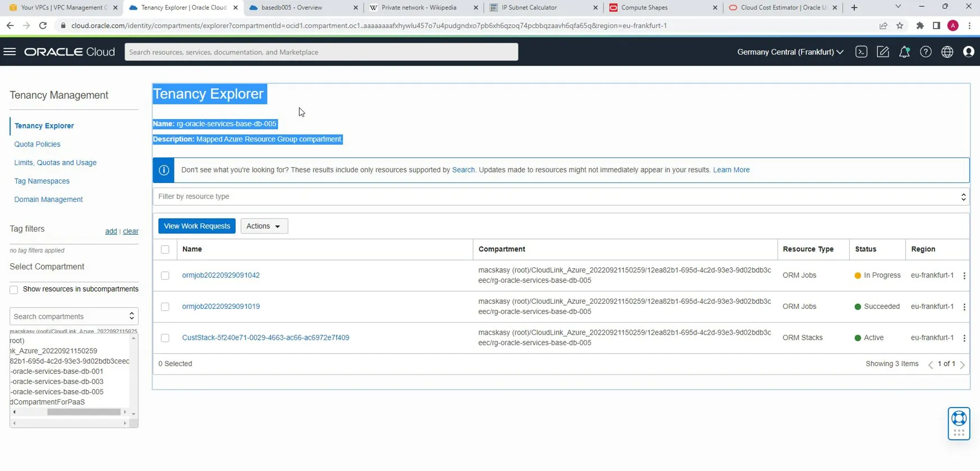Select dCompartmentForPaaS in compartment tree
The image size is (980, 471).
pyautogui.click(x=47, y=403)
